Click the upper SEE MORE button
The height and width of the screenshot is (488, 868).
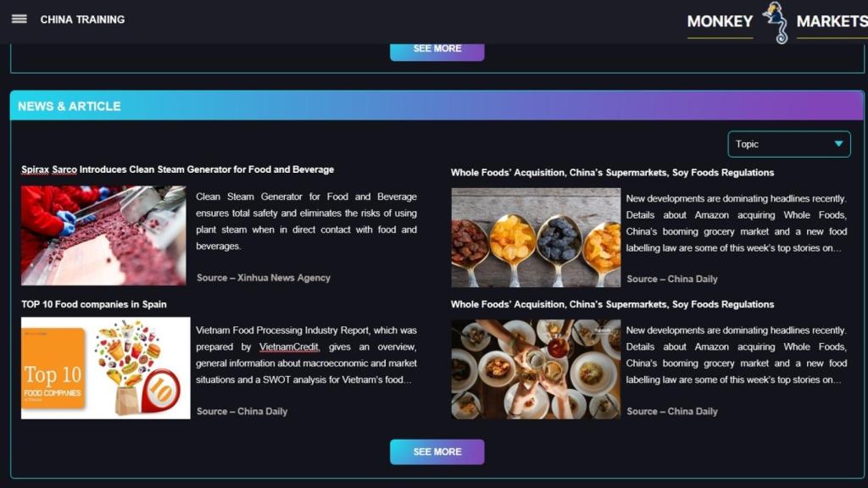tap(437, 52)
